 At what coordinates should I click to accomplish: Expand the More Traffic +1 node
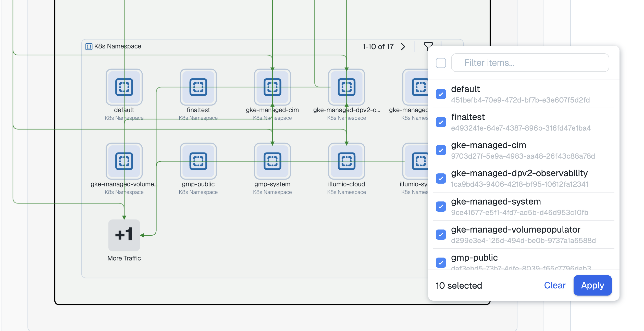pyautogui.click(x=124, y=235)
